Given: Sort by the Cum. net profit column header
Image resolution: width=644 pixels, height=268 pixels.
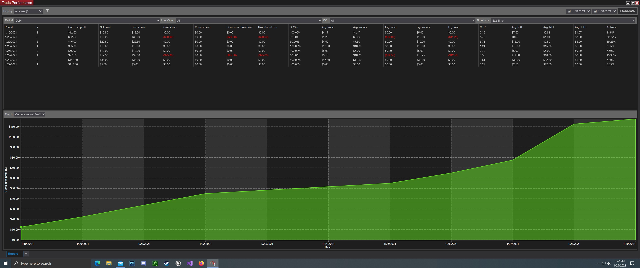Looking at the screenshot, I should coord(77,27).
